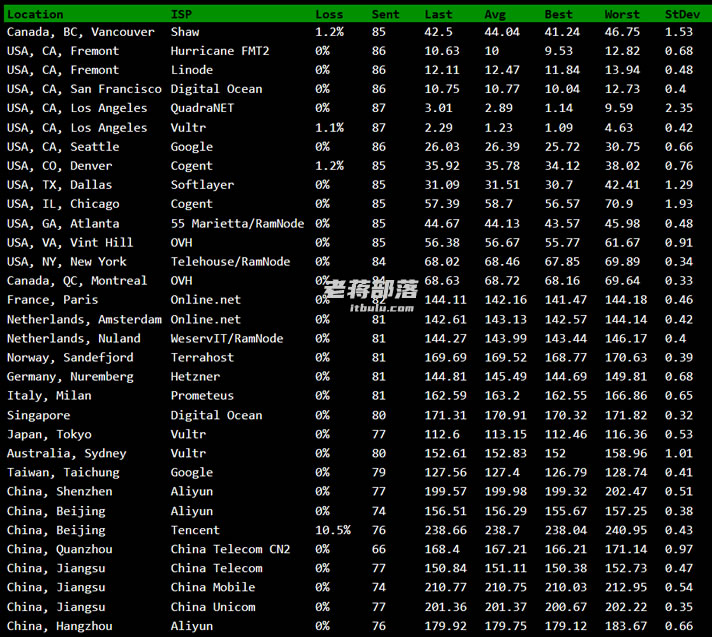Click the 66 sent value for Quanzhou

379,549
